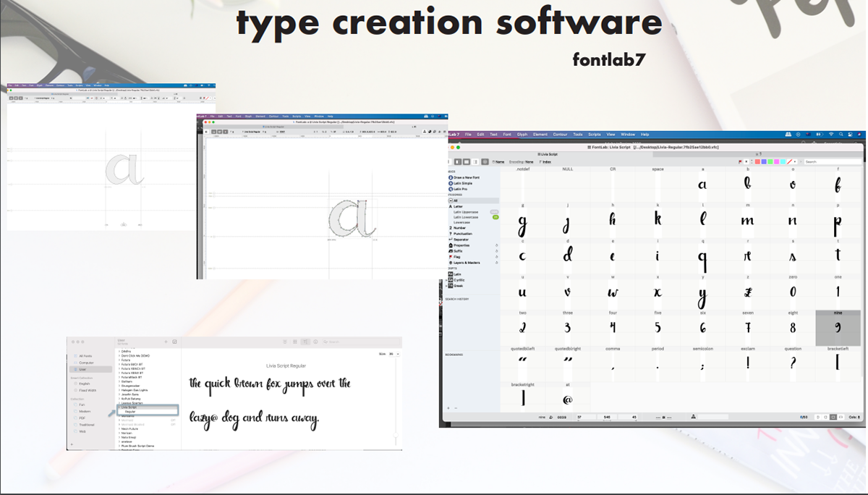This screenshot has width=868, height=495.
Task: Select Latin Uppercase in the Letter category
Action: (x=466, y=212)
